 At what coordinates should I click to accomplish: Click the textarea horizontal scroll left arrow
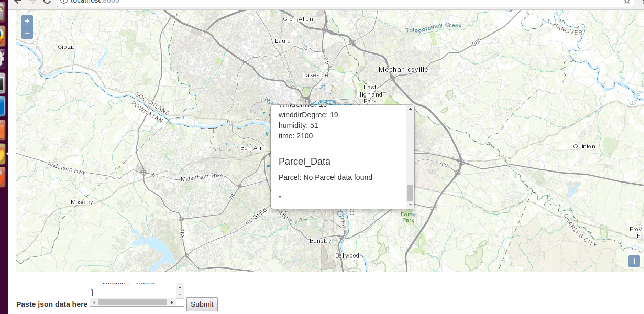click(94, 302)
